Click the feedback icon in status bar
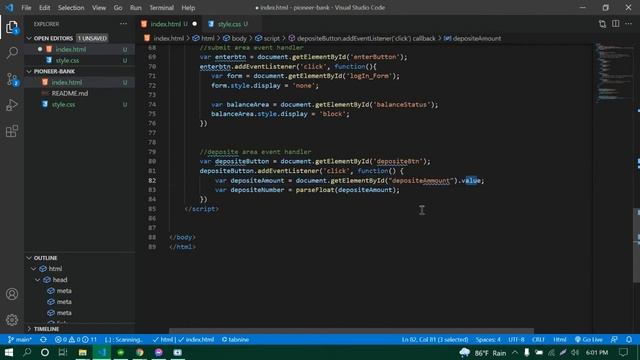The image size is (640, 360). [614, 340]
